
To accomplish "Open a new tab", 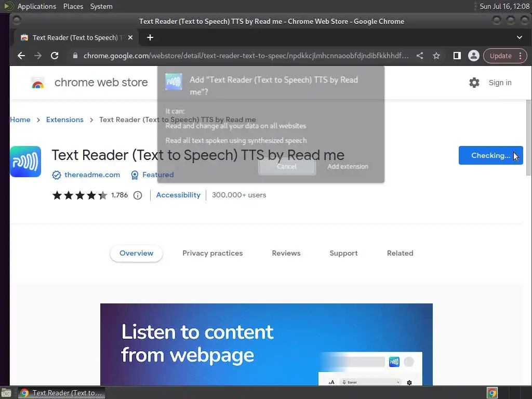I will point(150,37).
